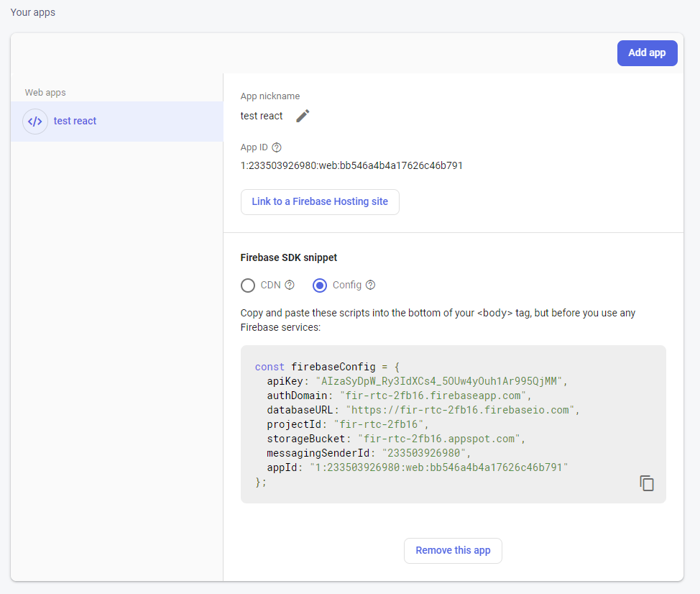Click the messagingSenderId value 233503926980

point(423,453)
